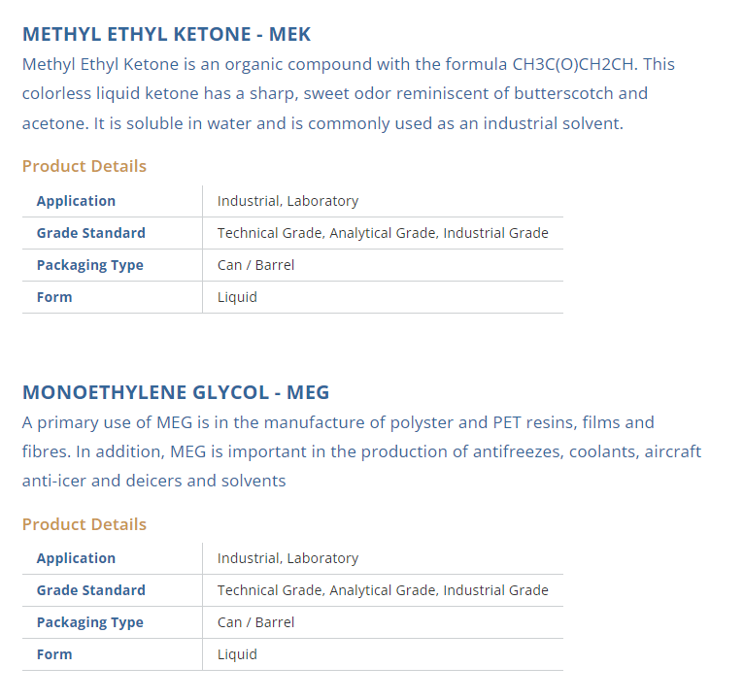Select Product Details heading under MEG
This screenshot has height=700, width=744.
point(85,524)
